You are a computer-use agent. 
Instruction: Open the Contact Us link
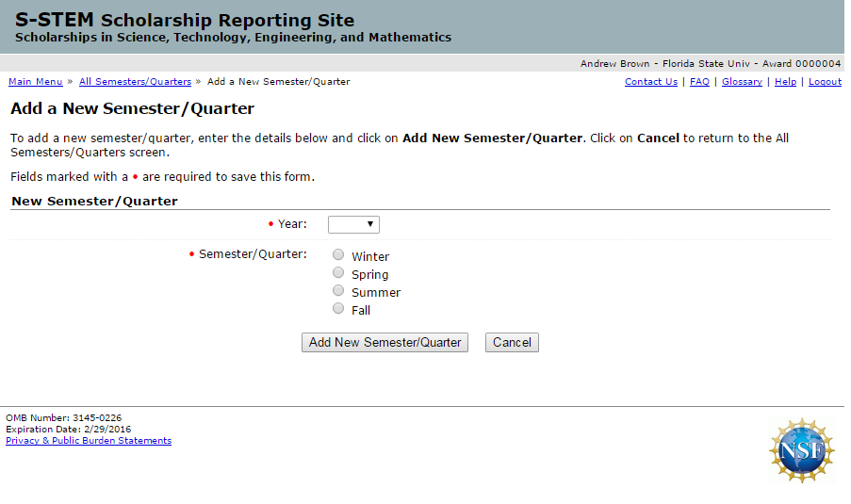650,81
